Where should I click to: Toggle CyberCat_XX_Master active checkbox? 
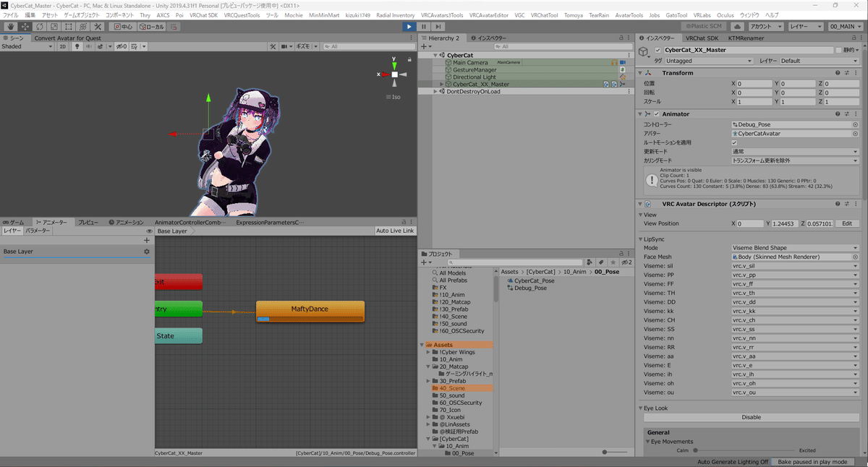point(658,50)
